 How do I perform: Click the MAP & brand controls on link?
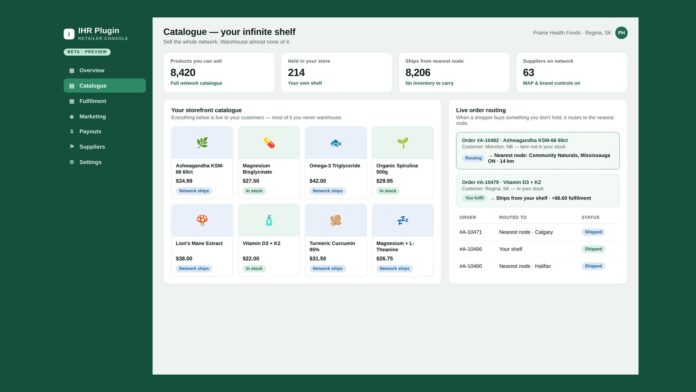pyautogui.click(x=551, y=83)
